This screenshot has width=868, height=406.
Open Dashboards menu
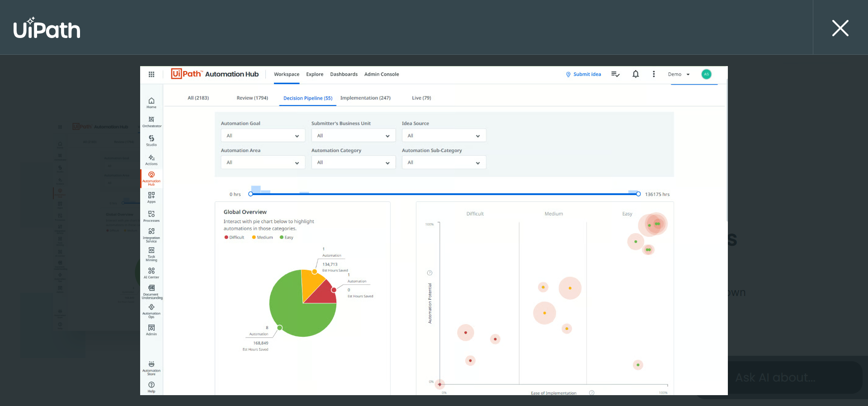pos(344,74)
